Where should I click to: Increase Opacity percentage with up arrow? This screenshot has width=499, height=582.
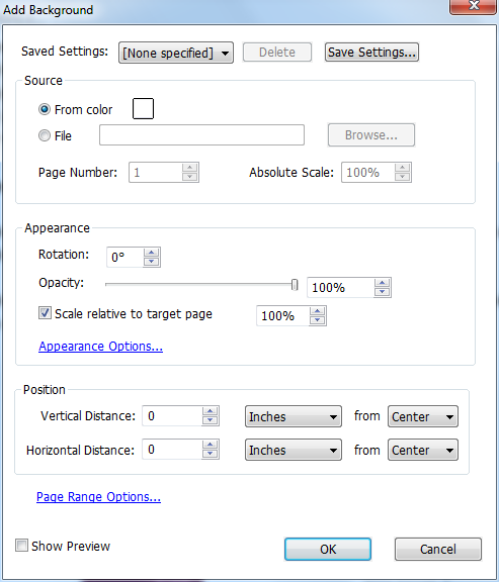tap(382, 283)
